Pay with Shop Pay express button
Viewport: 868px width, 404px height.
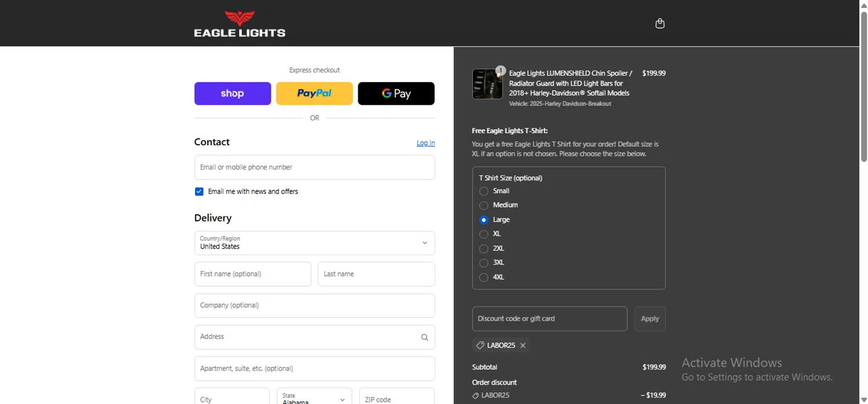click(x=233, y=94)
